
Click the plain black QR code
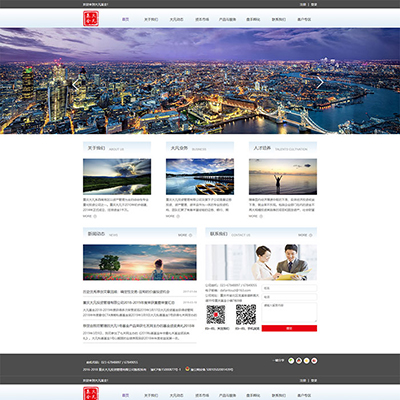[x=246, y=314]
